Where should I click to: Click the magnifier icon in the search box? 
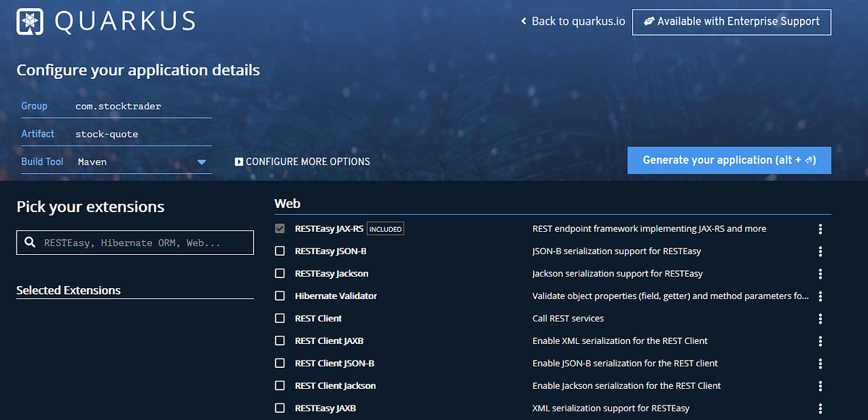tap(29, 242)
